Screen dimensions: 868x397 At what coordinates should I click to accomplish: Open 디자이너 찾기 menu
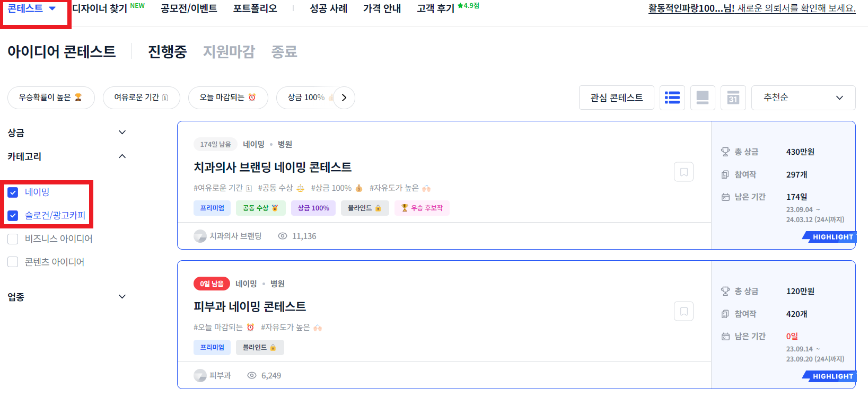click(x=100, y=8)
